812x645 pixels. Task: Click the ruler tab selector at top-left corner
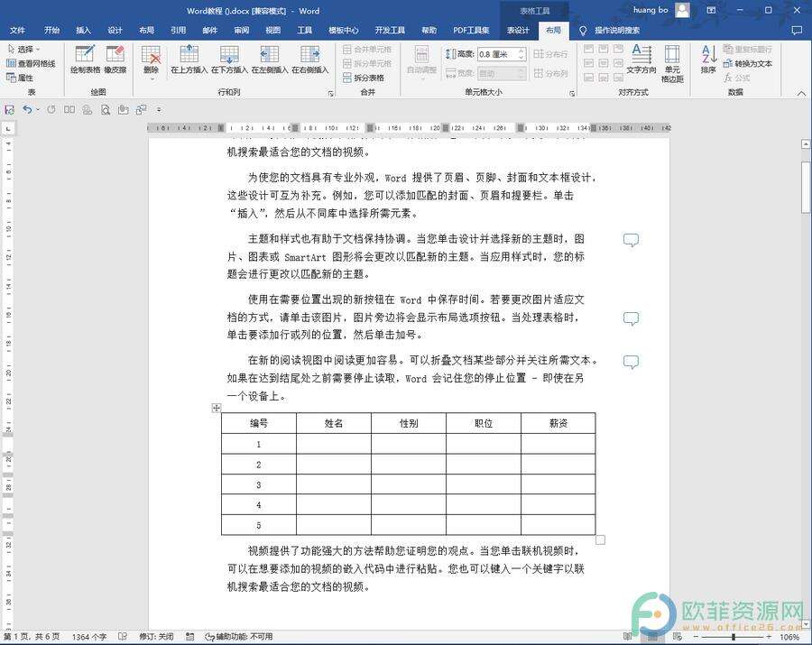point(8,128)
